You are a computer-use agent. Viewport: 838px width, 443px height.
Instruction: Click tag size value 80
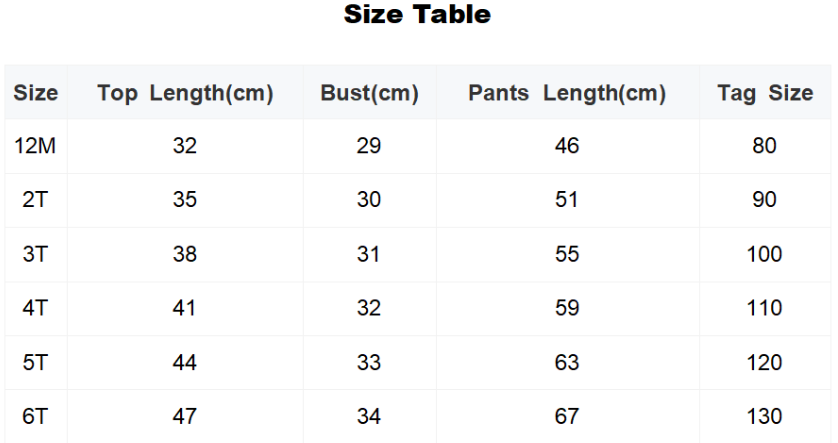[x=764, y=146]
